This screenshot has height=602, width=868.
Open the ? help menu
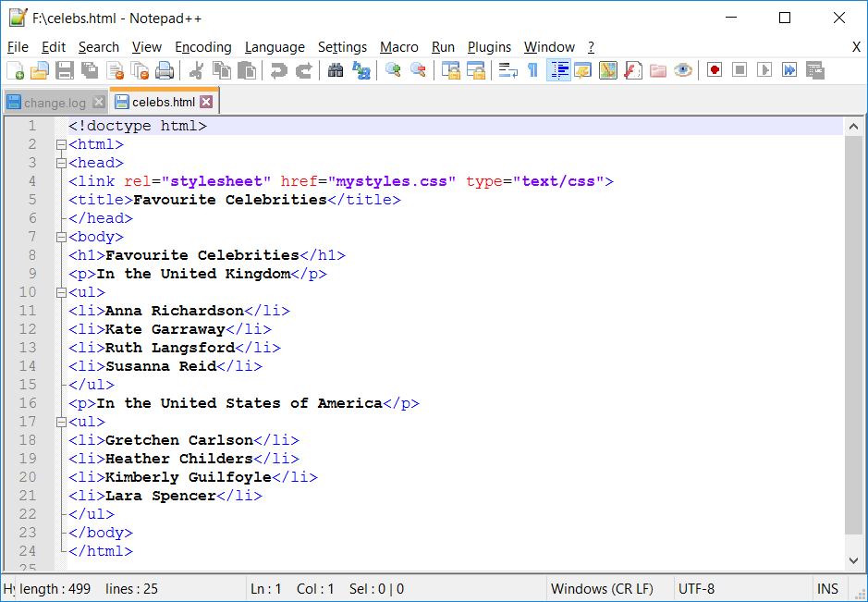pyautogui.click(x=592, y=47)
